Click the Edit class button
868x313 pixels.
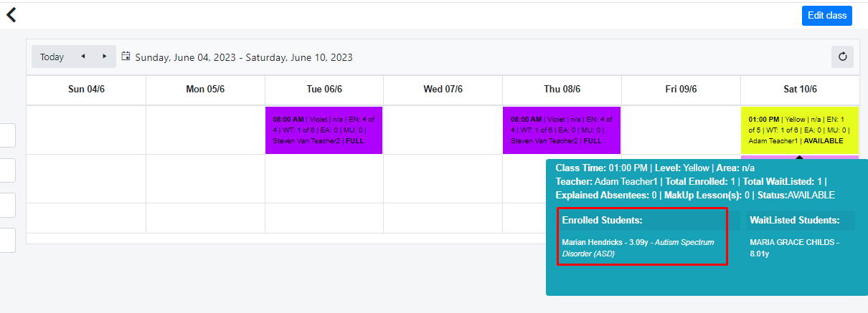826,15
